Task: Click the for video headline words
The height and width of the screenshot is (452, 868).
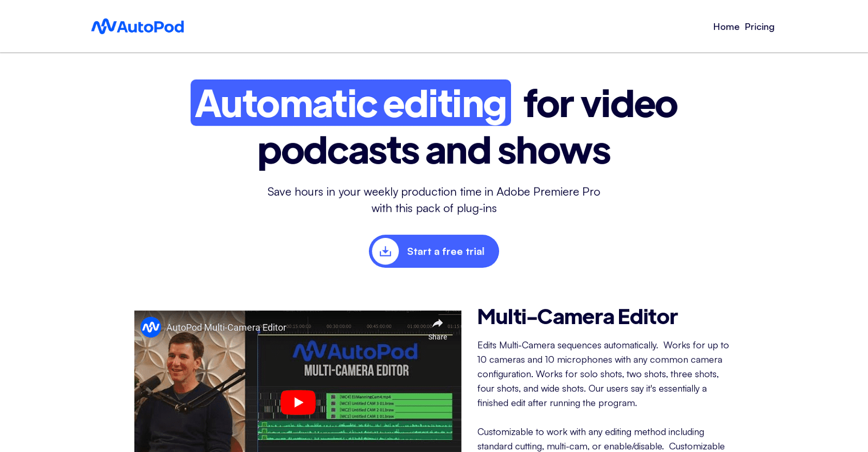Action: (601, 103)
